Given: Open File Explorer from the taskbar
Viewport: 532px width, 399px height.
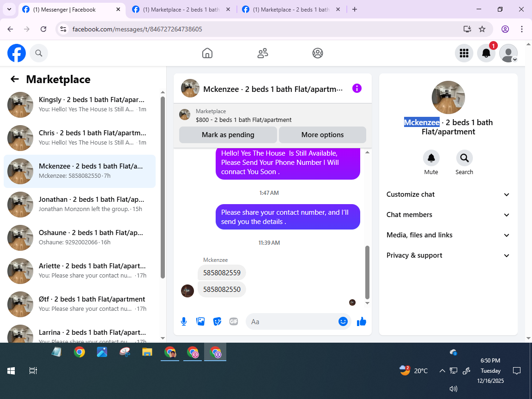Looking at the screenshot, I should (x=147, y=352).
